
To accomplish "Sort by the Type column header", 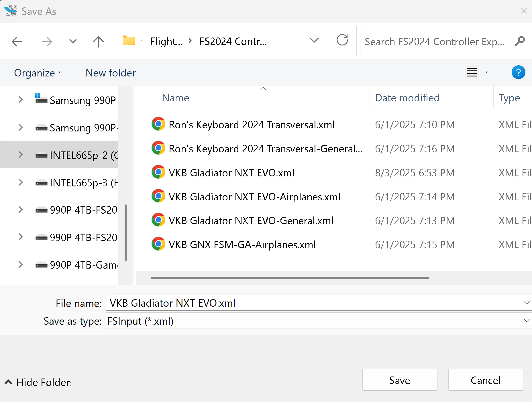I will tap(509, 98).
